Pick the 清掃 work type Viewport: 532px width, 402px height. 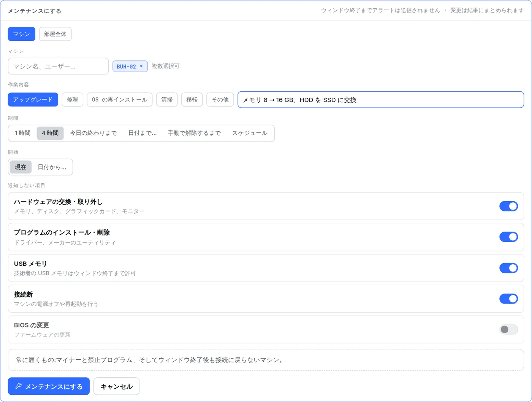(167, 100)
